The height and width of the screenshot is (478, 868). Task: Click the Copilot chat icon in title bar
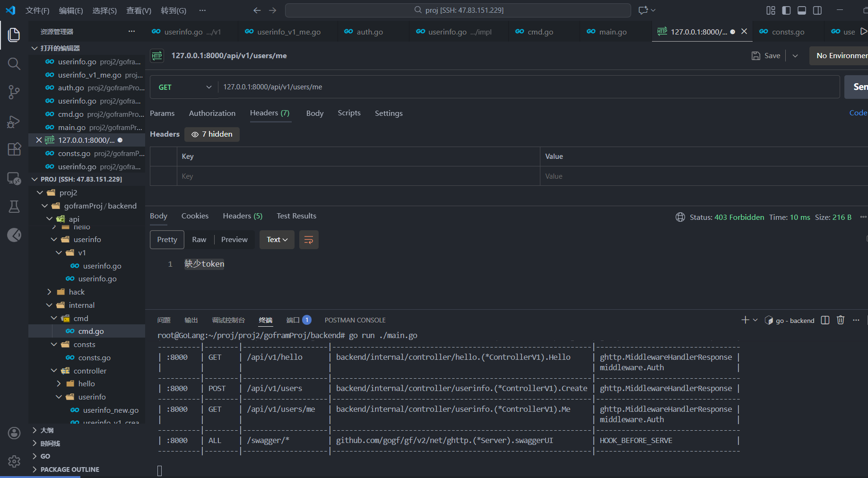643,10
